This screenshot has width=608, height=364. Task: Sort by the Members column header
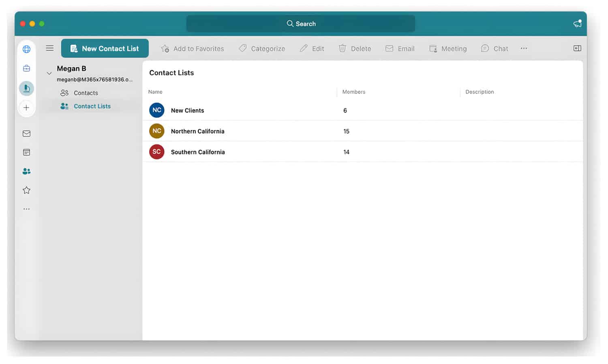[x=353, y=92]
